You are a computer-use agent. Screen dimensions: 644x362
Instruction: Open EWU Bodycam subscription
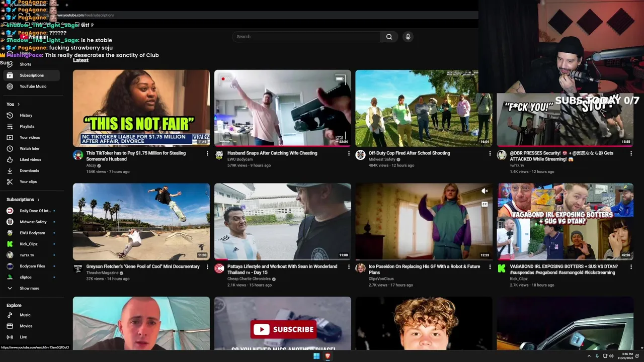point(32,233)
